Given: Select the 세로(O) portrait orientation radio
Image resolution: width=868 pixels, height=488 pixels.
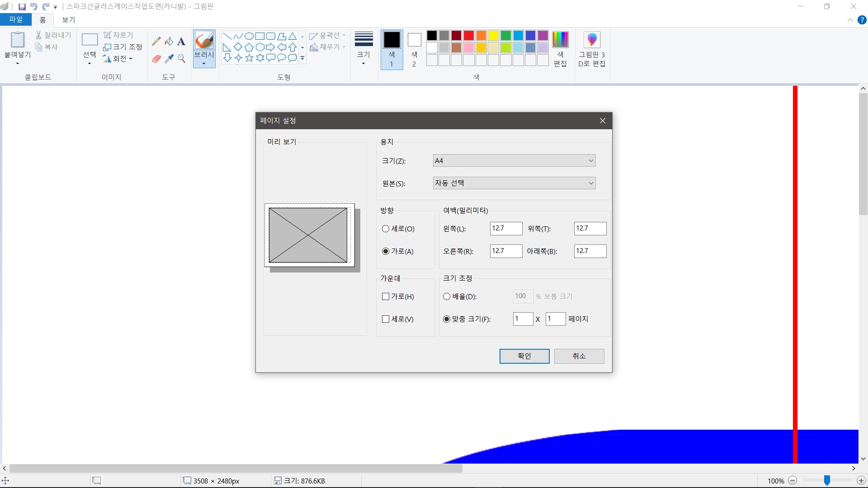Looking at the screenshot, I should [386, 229].
